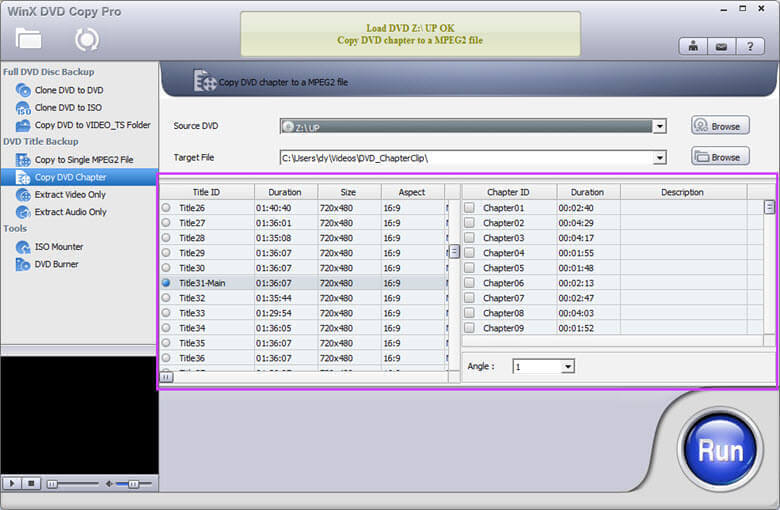The width and height of the screenshot is (780, 510).
Task: Open the Source DVD dropdown arrow
Action: point(660,126)
